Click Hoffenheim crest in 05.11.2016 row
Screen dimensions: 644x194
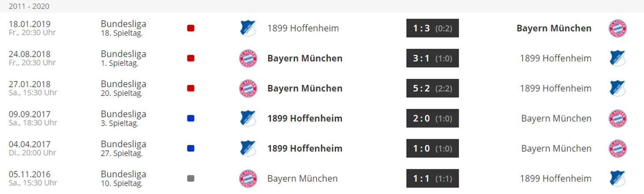618,178
